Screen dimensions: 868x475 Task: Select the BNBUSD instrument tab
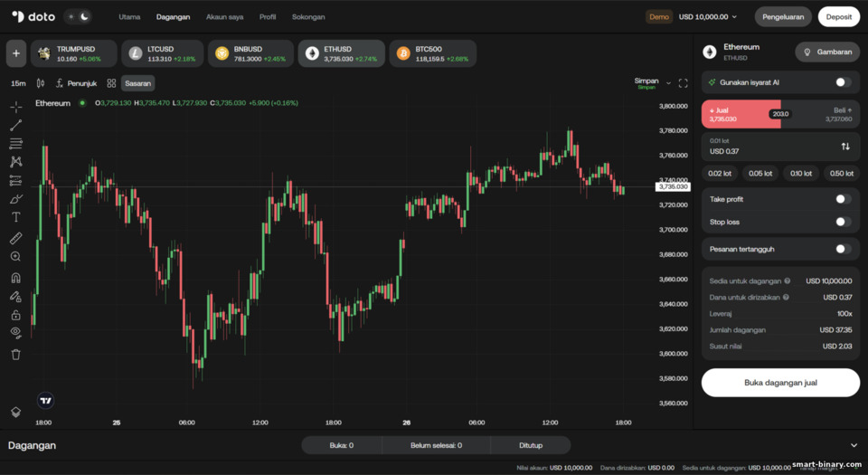[250, 53]
